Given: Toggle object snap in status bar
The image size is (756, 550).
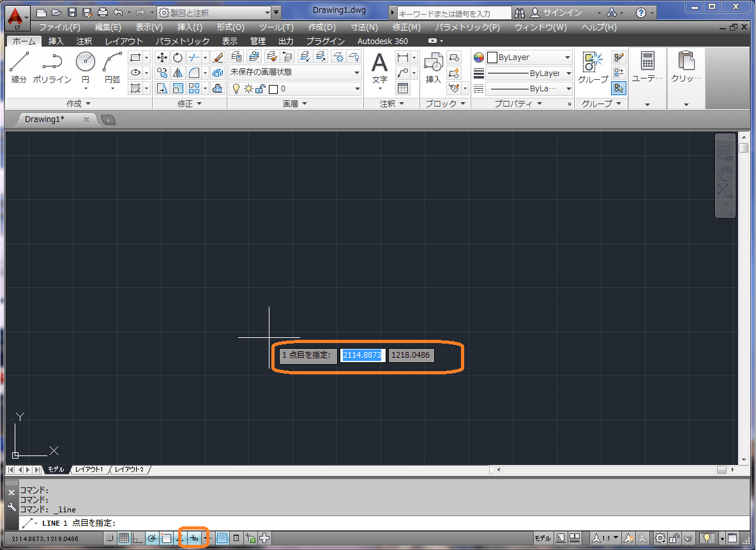Looking at the screenshot, I should 167,538.
